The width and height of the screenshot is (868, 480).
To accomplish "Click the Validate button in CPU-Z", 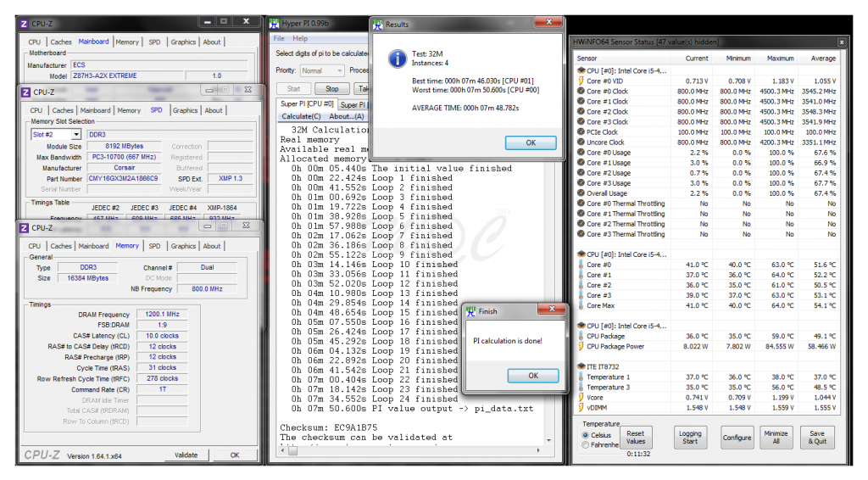I will click(186, 455).
